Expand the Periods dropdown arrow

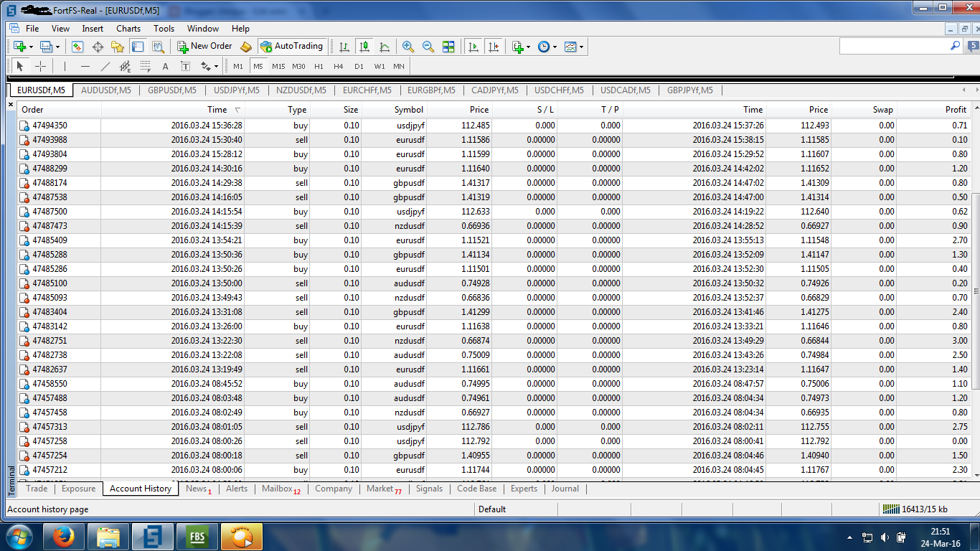[x=555, y=47]
